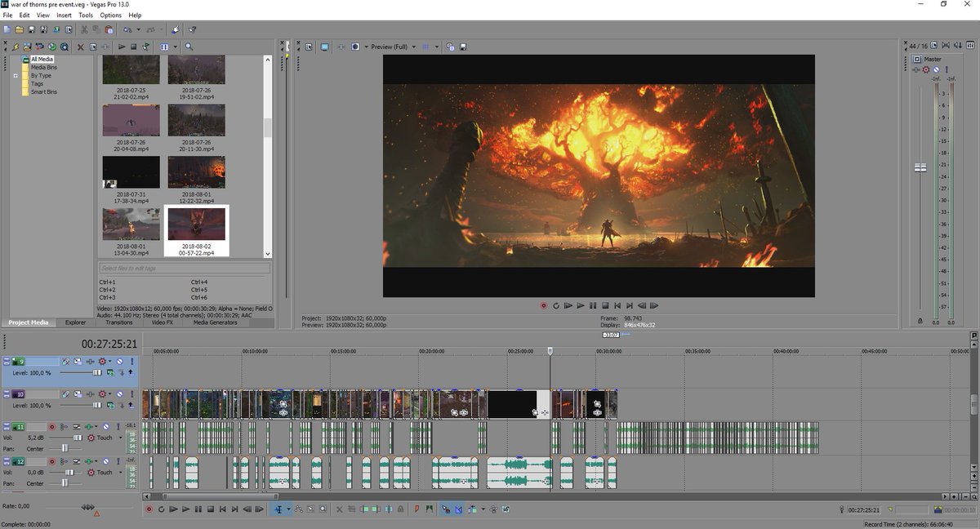Viewport: 980px width, 529px height.
Task: Open the Views dropdown in Project Media toolbar
Action: click(175, 47)
